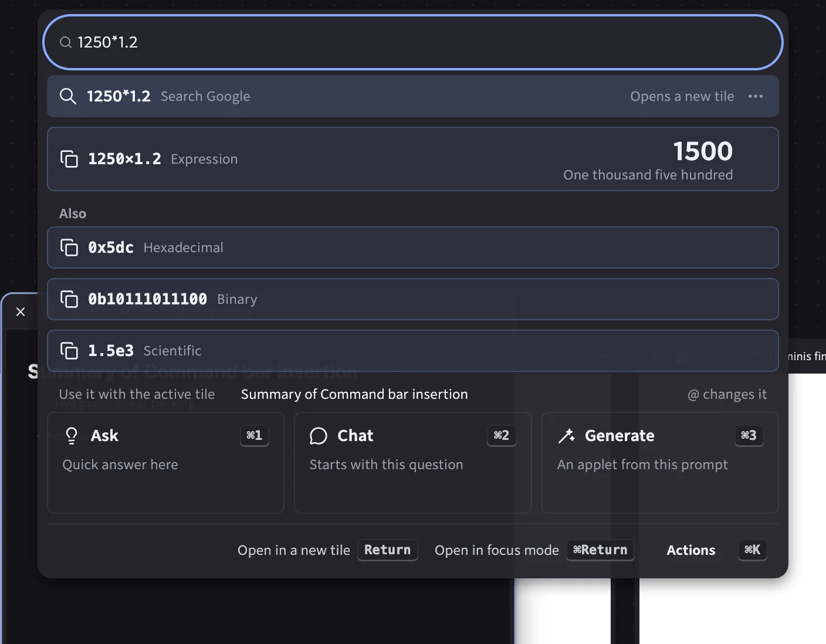
Task: Click 'Summary of Command bar insertion' tile name
Action: 354,394
